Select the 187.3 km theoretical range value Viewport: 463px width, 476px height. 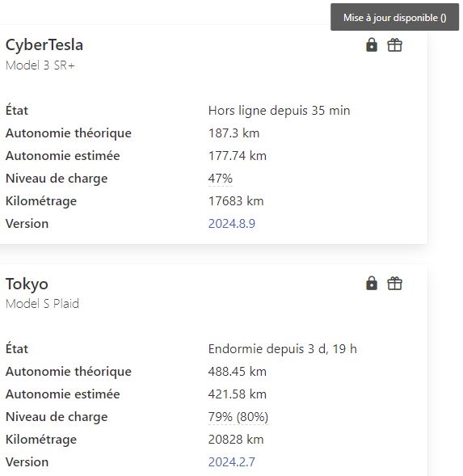234,133
